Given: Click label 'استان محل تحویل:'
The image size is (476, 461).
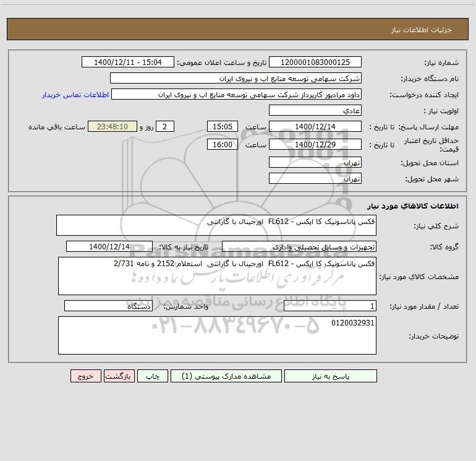Looking at the screenshot, I should click(430, 163).
